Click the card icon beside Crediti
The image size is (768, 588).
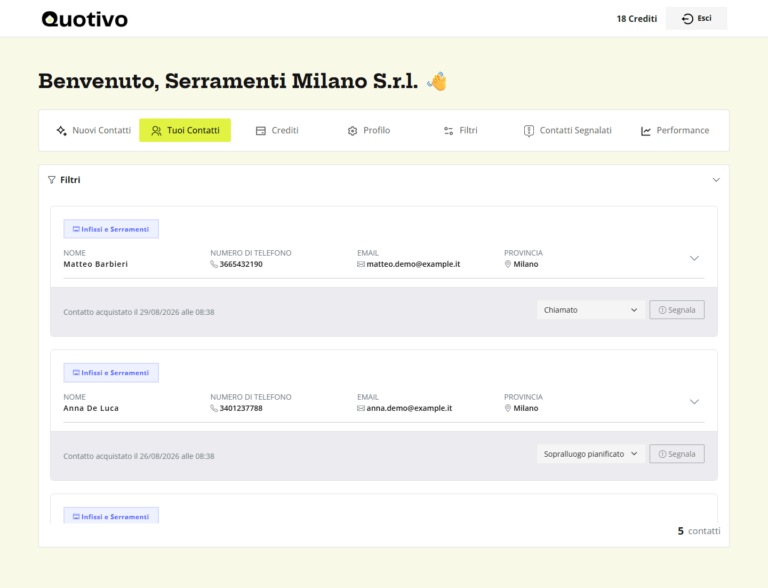(261, 131)
